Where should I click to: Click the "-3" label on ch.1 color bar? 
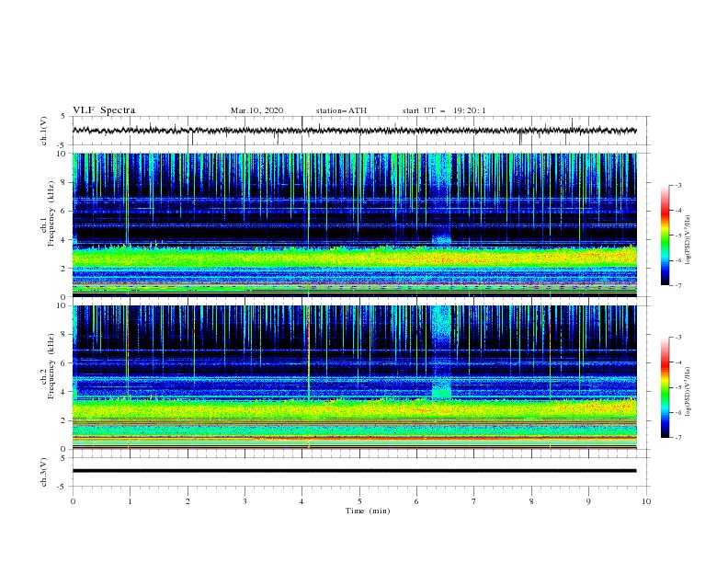678,185
